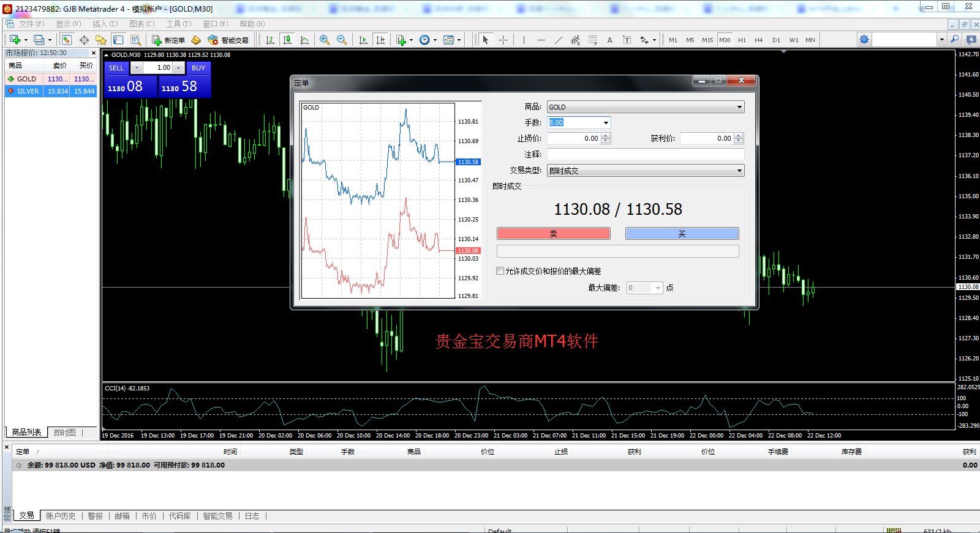Select the trendline drawing tool
The width and height of the screenshot is (980, 533).
[x=558, y=40]
